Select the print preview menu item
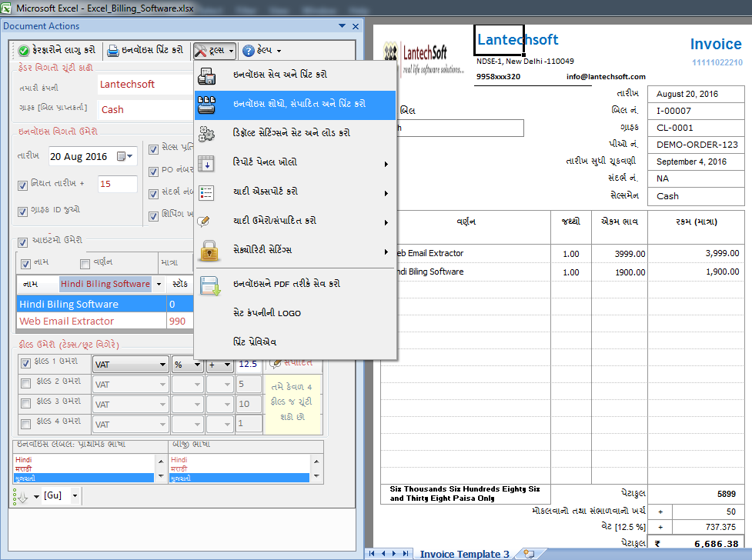 295,342
